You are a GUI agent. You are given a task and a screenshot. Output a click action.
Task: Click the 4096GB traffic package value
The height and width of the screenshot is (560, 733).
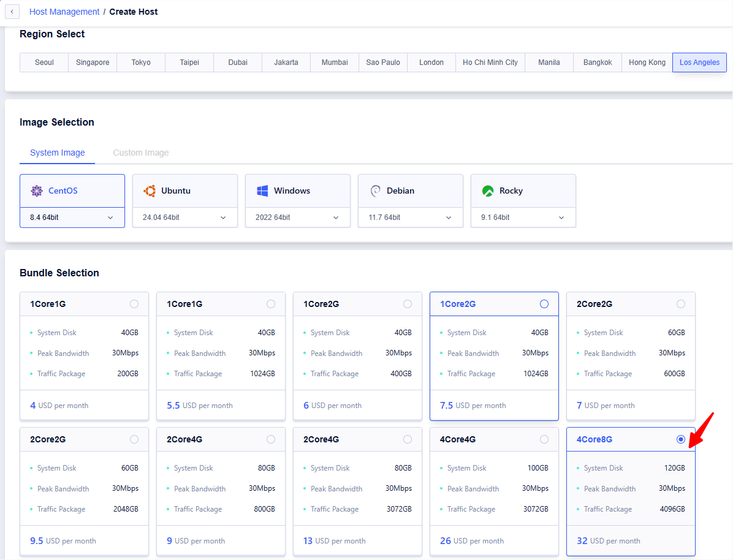tap(672, 509)
